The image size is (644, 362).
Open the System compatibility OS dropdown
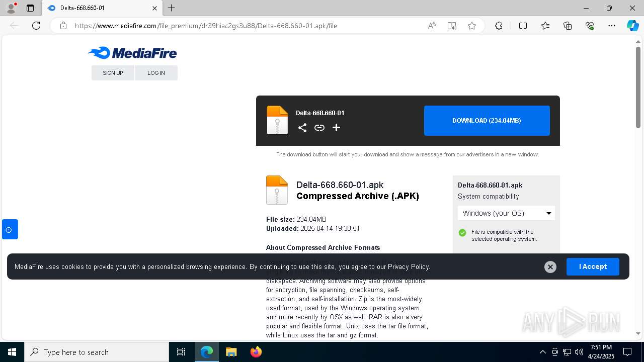(506, 213)
